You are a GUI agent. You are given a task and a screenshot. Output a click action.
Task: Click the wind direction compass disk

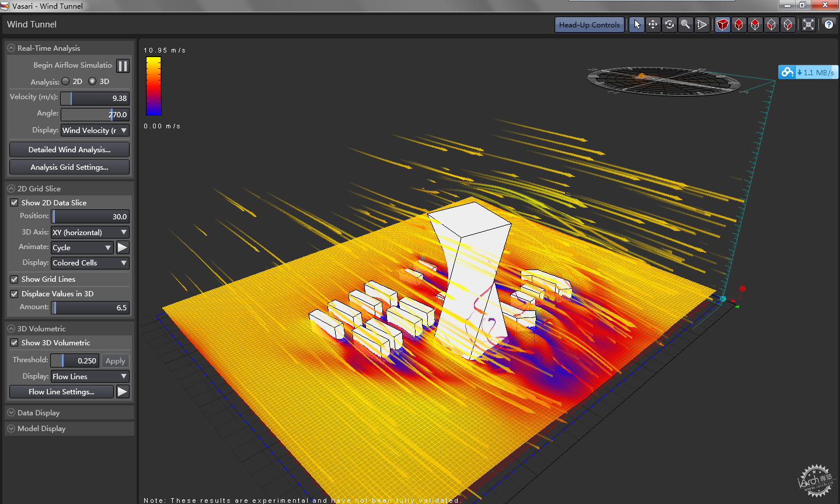664,80
